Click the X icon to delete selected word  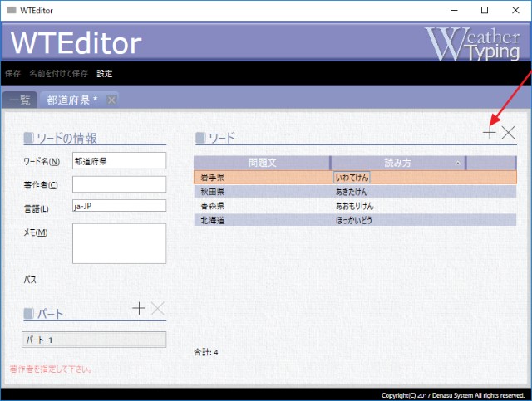click(509, 132)
